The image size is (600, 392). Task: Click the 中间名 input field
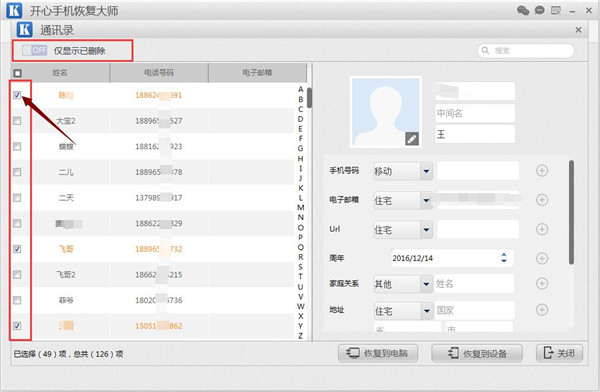click(x=475, y=113)
